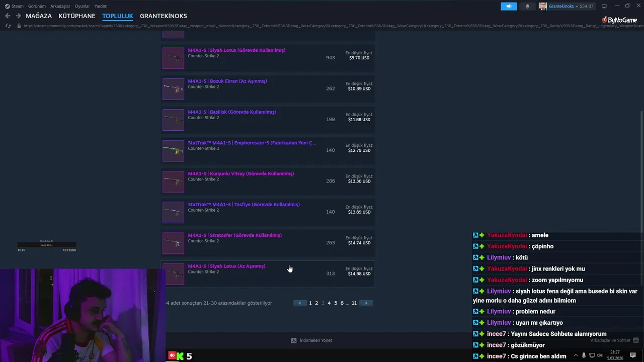Jump to results page 6

point(342,303)
